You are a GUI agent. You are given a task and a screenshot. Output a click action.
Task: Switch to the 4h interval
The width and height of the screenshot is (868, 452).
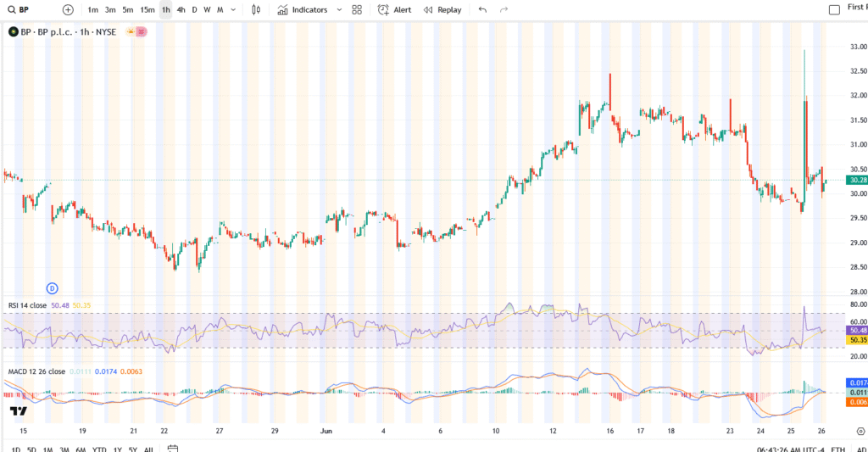point(181,10)
